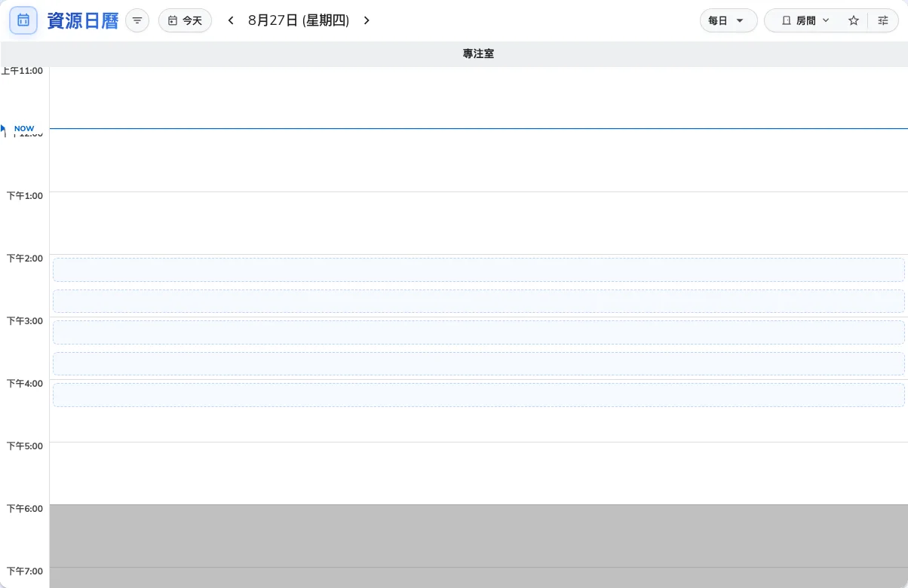Screen dimensions: 908x588
Task: Open the display settings sliders icon
Action: [883, 20]
